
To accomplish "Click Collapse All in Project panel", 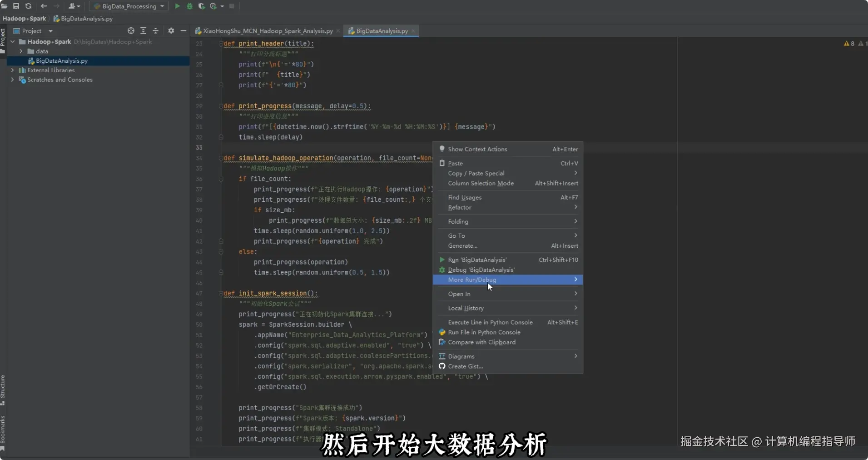I will 155,30.
